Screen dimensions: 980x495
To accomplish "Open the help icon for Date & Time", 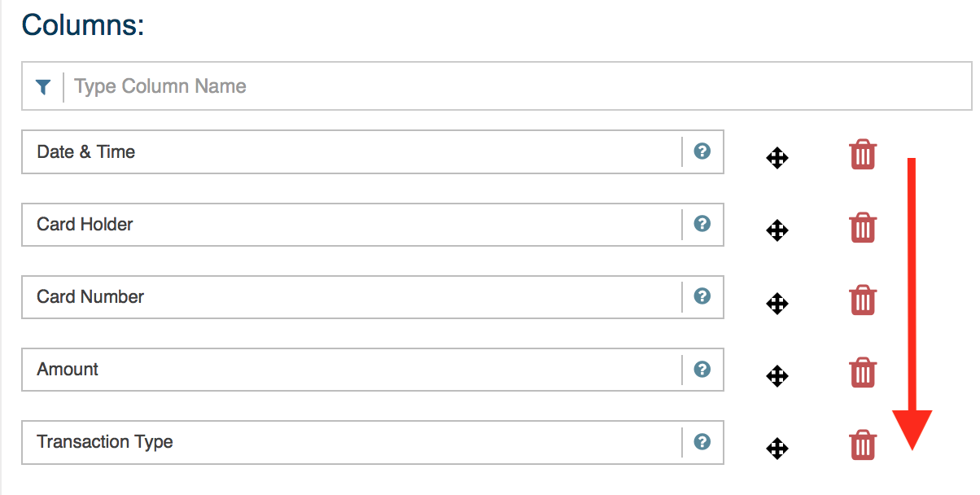I will click(702, 151).
